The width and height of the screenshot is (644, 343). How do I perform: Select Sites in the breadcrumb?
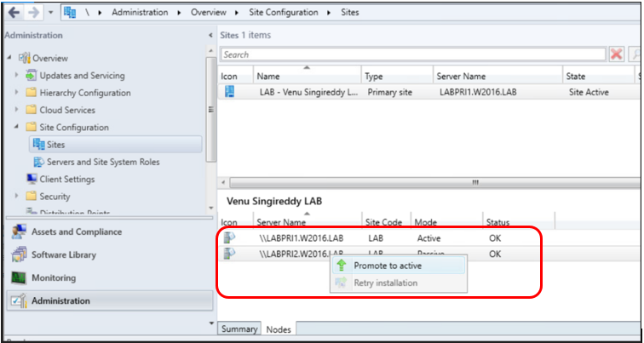pos(350,13)
